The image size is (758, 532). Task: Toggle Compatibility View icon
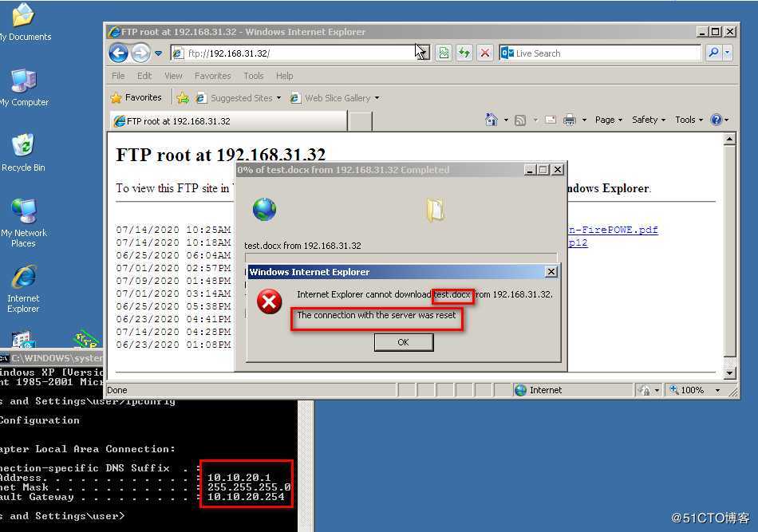[x=444, y=53]
